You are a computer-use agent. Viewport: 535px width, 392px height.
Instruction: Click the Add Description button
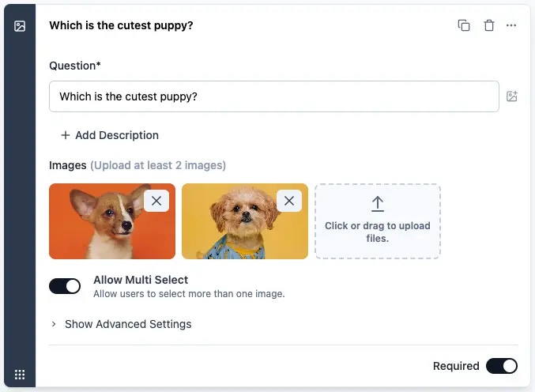click(x=110, y=135)
